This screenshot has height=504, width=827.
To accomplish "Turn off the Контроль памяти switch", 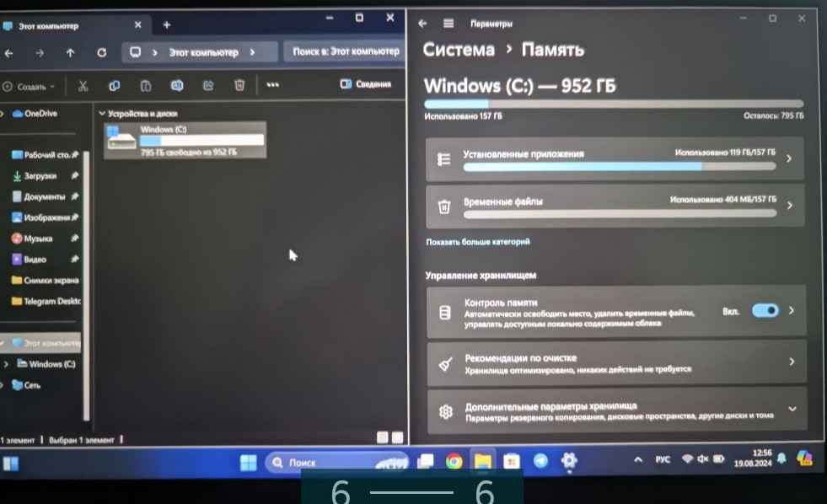I will (x=765, y=310).
